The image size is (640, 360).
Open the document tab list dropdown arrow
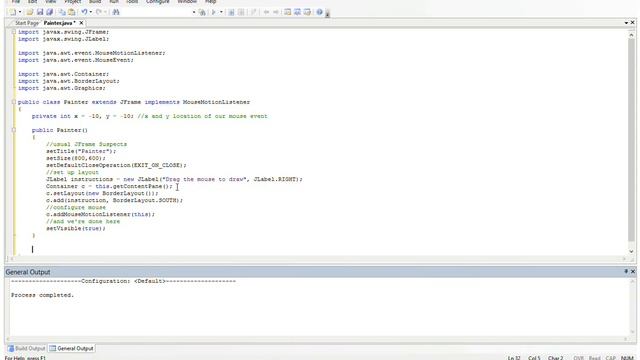click(626, 23)
